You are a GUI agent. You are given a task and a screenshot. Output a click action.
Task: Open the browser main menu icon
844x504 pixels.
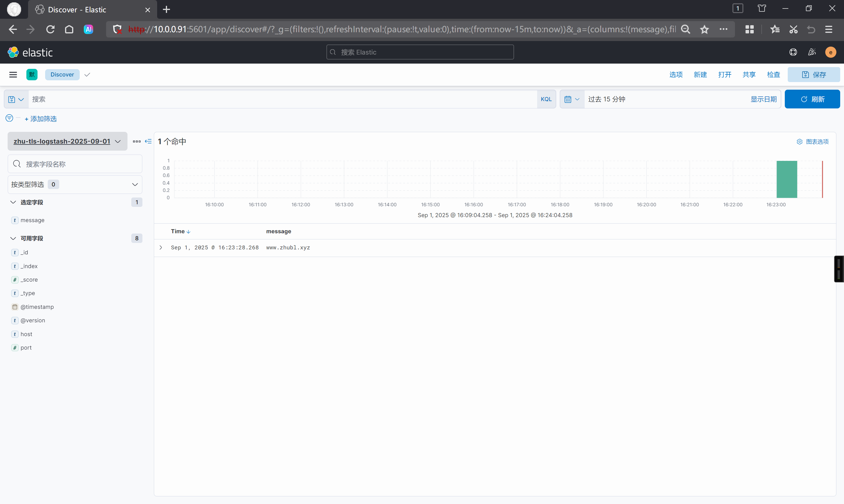point(829,30)
